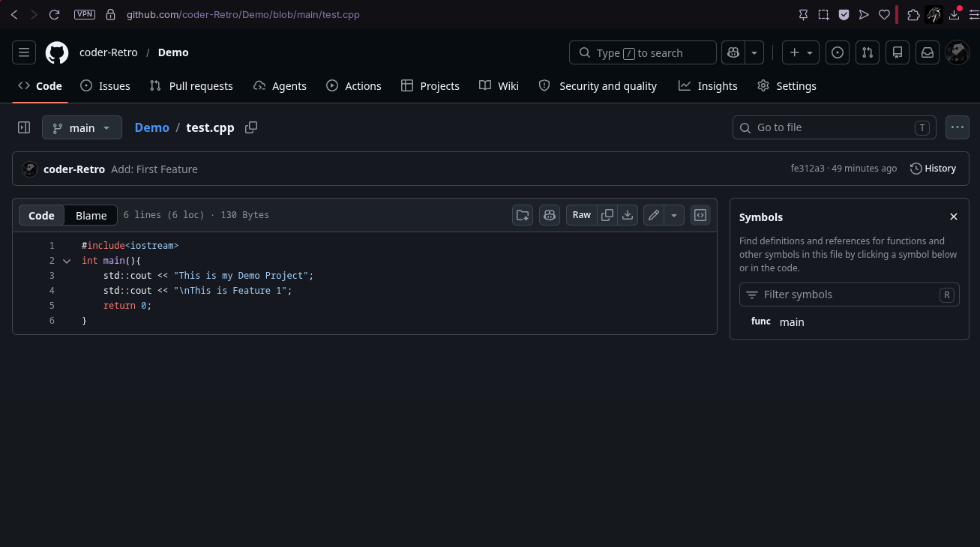
Task: Open coder-Retro commit author link
Action: coord(74,169)
